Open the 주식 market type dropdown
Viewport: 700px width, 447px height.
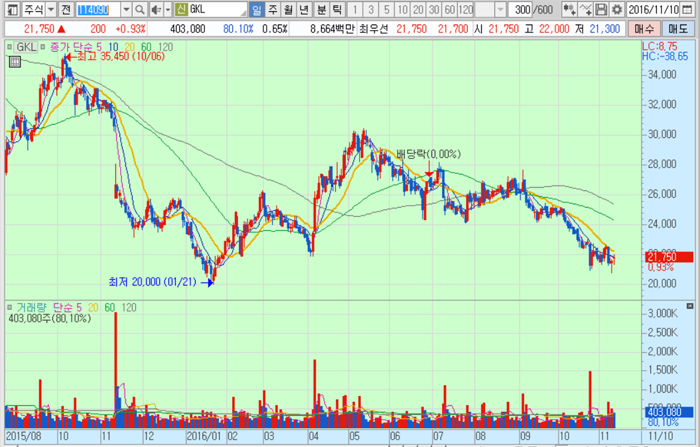(x=51, y=10)
